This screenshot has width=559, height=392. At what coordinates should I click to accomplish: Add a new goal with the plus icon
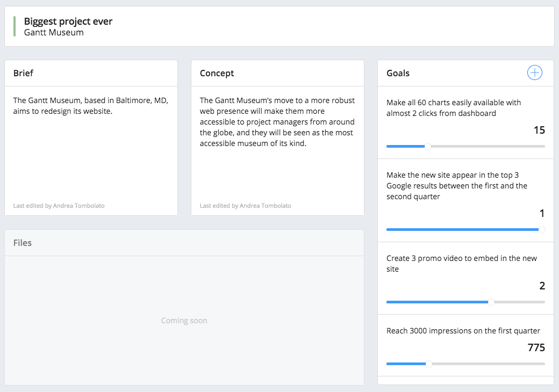click(x=534, y=72)
